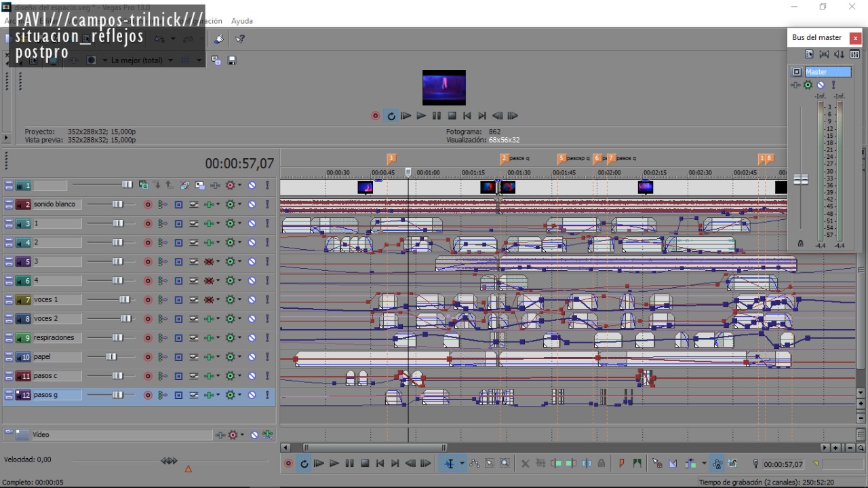
Task: Open input monitor dropdown arrow on track 1 audio
Action: [x=218, y=223]
